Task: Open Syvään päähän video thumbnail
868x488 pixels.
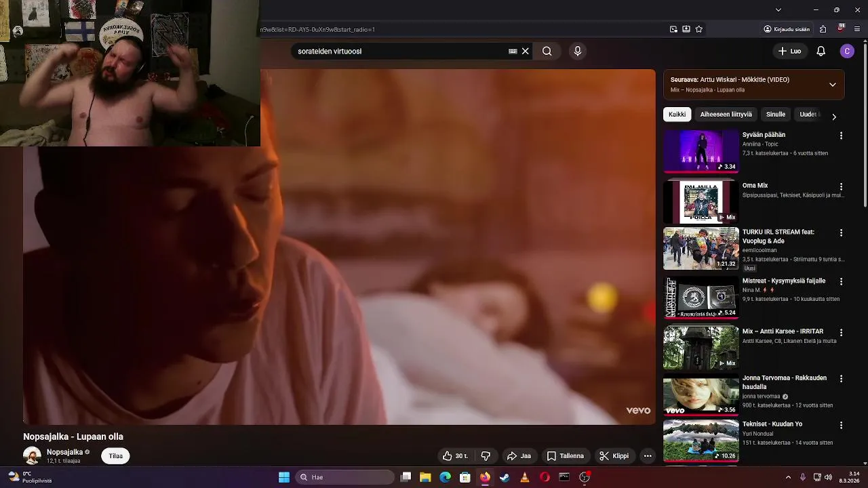Action: pyautogui.click(x=701, y=151)
